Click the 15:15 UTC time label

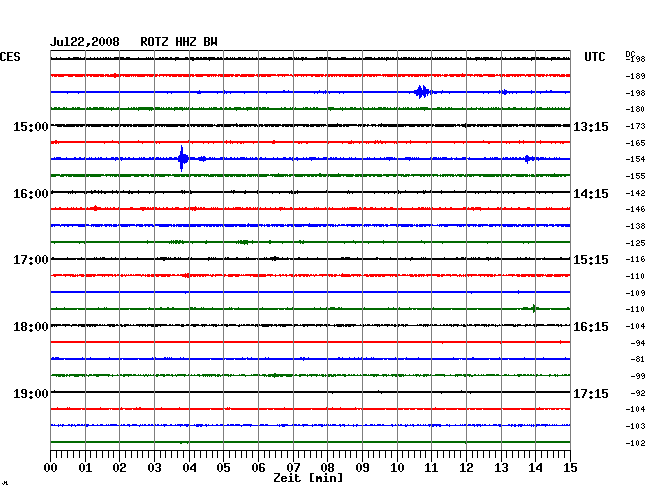[x=591, y=260]
